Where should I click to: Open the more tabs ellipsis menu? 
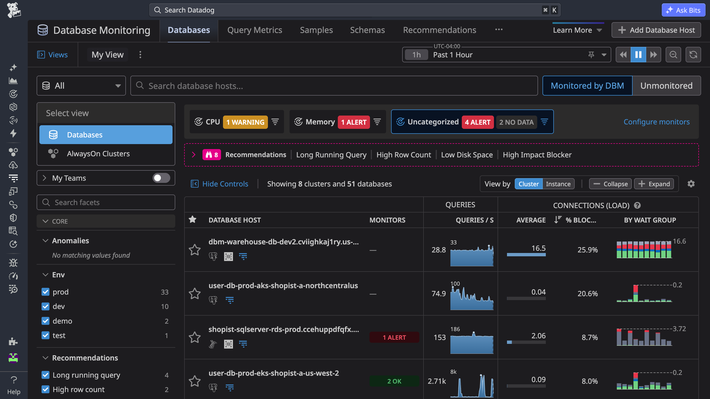499,30
